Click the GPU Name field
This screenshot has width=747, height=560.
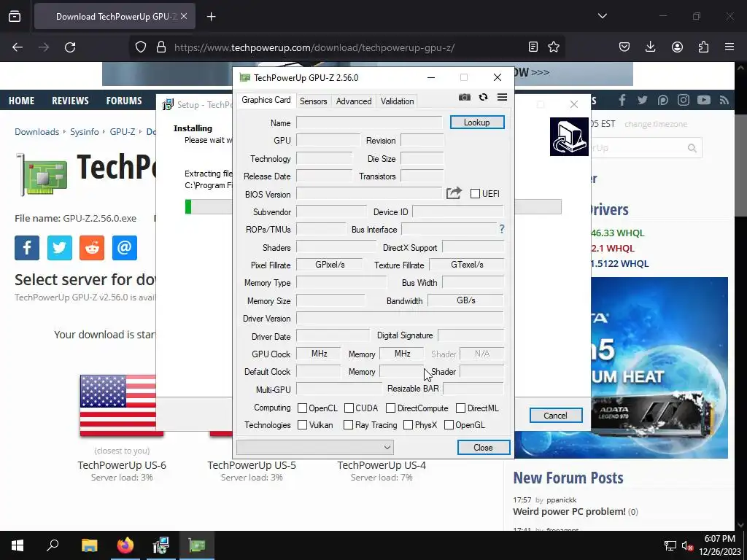(x=369, y=122)
